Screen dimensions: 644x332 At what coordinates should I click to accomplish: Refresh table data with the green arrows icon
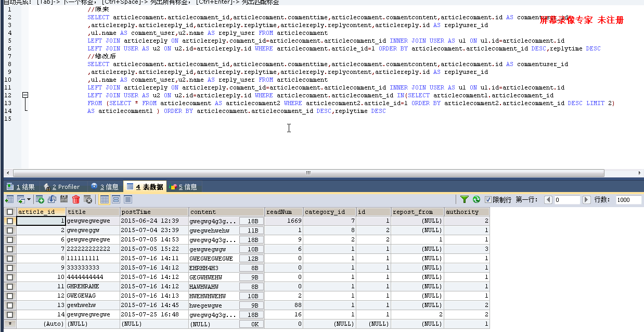476,199
